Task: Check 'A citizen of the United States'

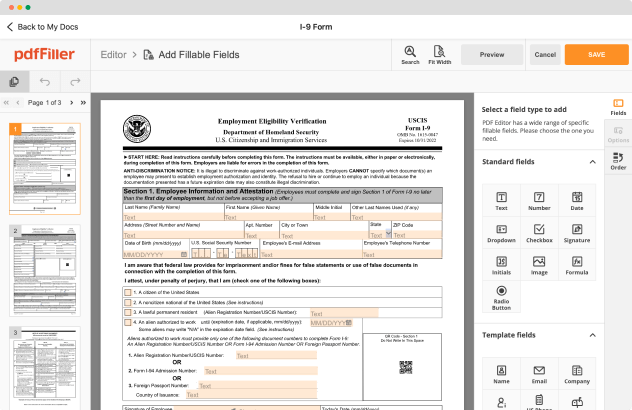Action: [128, 292]
